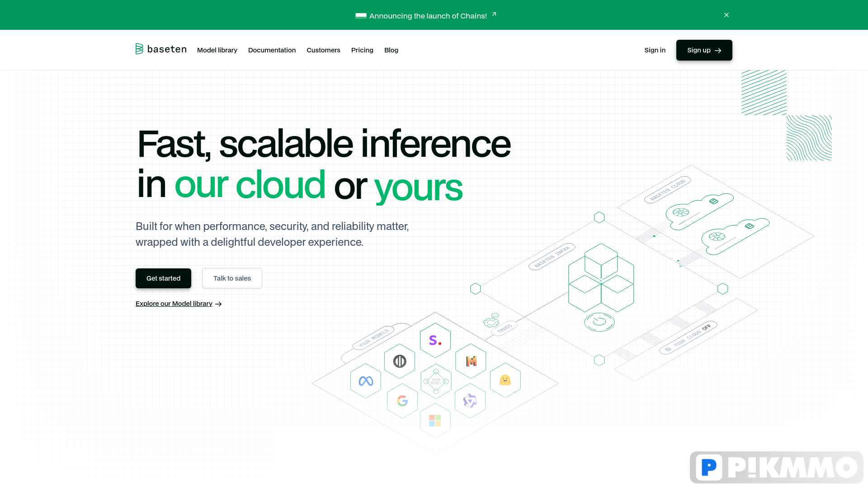The height and width of the screenshot is (488, 868).
Task: Click the circular power icon below the cubes
Action: click(x=599, y=322)
